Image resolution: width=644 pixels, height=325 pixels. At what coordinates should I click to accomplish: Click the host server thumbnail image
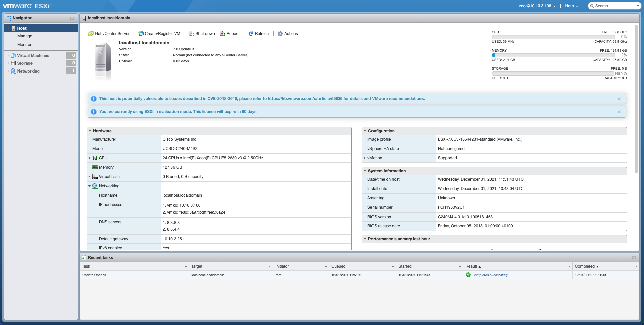[x=103, y=61]
